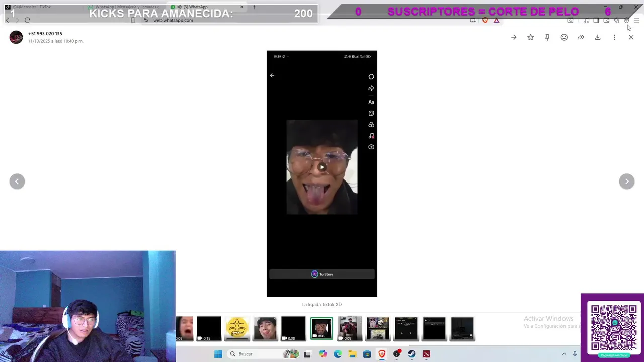644x362 pixels.
Task: Open the black 0:15 video thumbnail
Action: (209, 329)
